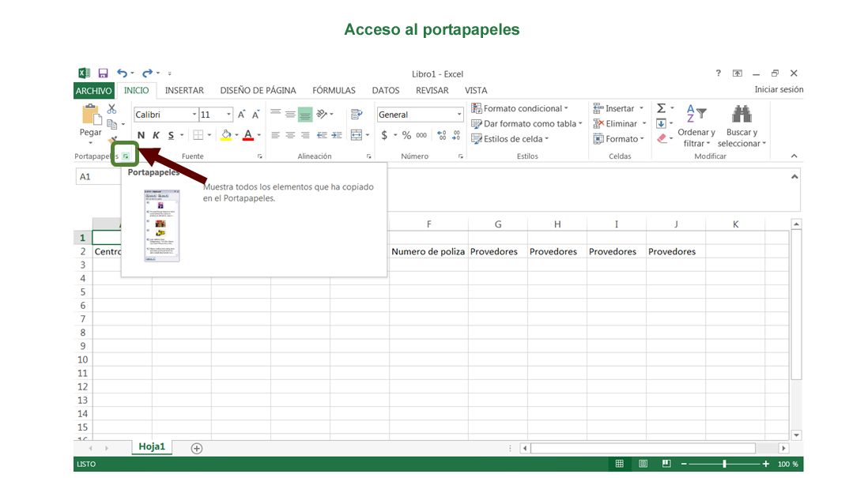This screenshot has height=478, width=868.
Task: Open the borders icon in Fuente
Action: tap(198, 135)
